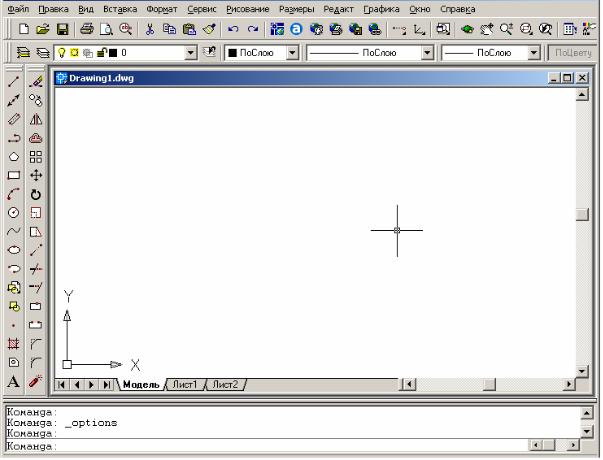Select the Ellipse tool
Viewport: 603px width, 460px height.
14,250
